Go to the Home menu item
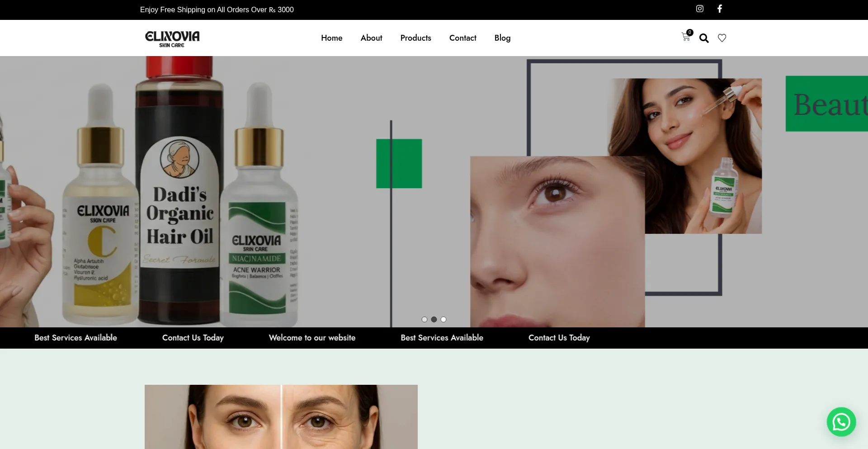This screenshot has width=868, height=449. point(332,38)
